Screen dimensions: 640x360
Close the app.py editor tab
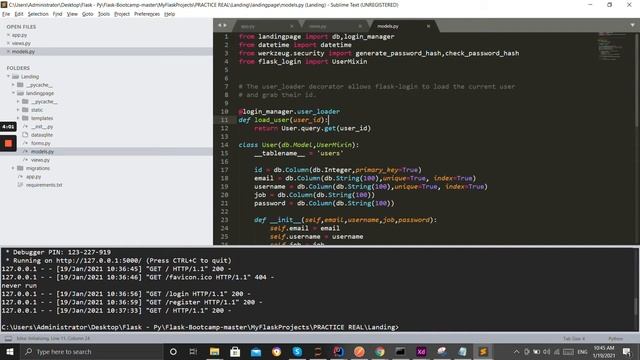click(x=291, y=26)
